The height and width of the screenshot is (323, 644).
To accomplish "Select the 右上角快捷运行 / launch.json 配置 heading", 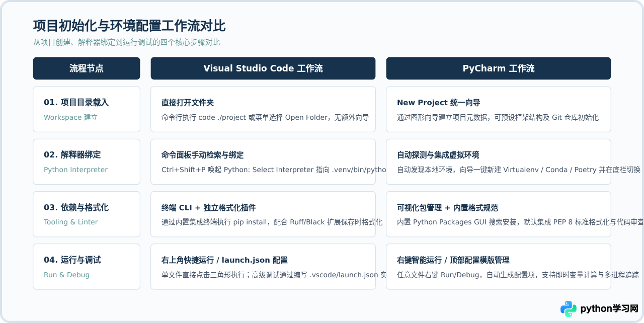I will point(224,260).
